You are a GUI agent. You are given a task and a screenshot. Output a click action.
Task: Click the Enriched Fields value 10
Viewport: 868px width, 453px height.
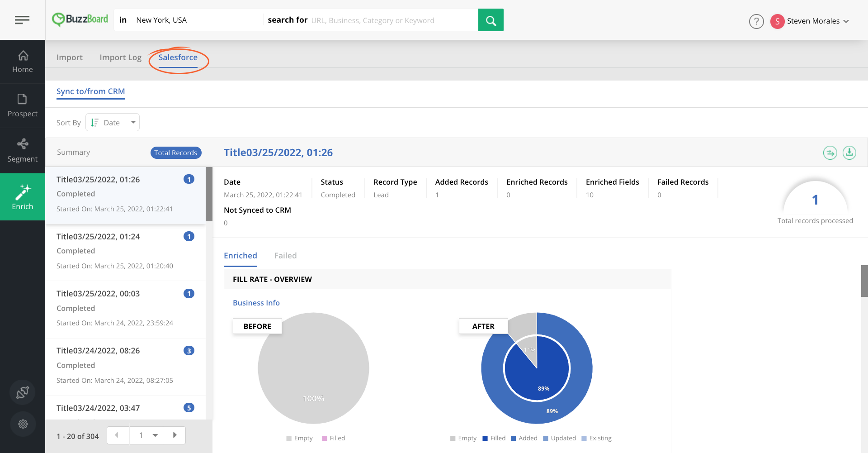(x=590, y=195)
